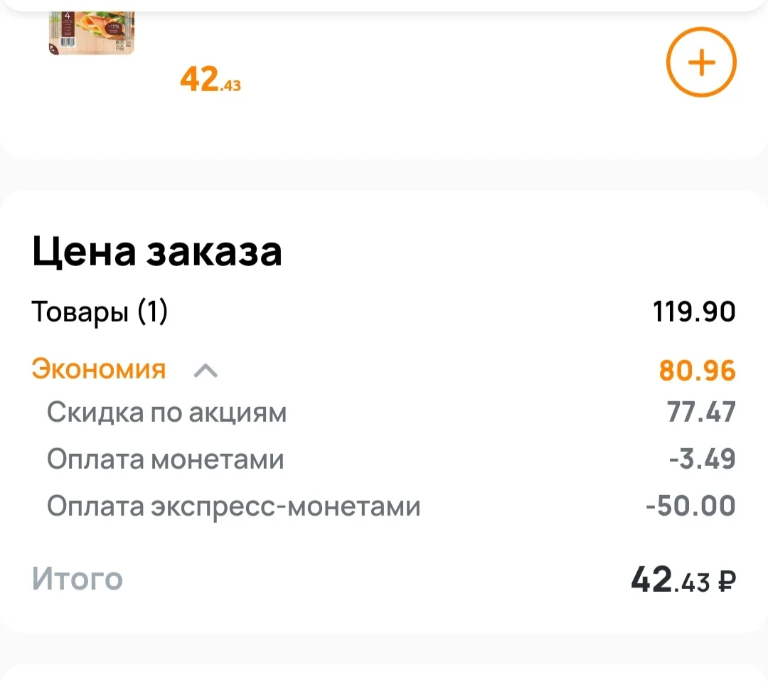This screenshot has height=700, width=768.
Task: Tap the 119.90 goods total amount
Action: tap(694, 312)
